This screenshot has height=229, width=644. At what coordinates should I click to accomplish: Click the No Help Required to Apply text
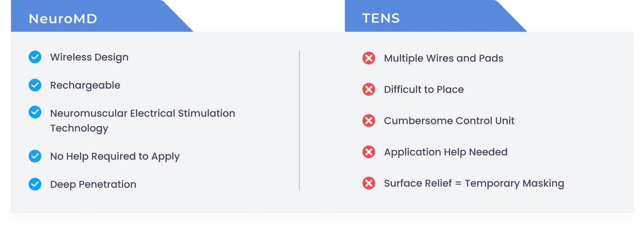(x=115, y=156)
